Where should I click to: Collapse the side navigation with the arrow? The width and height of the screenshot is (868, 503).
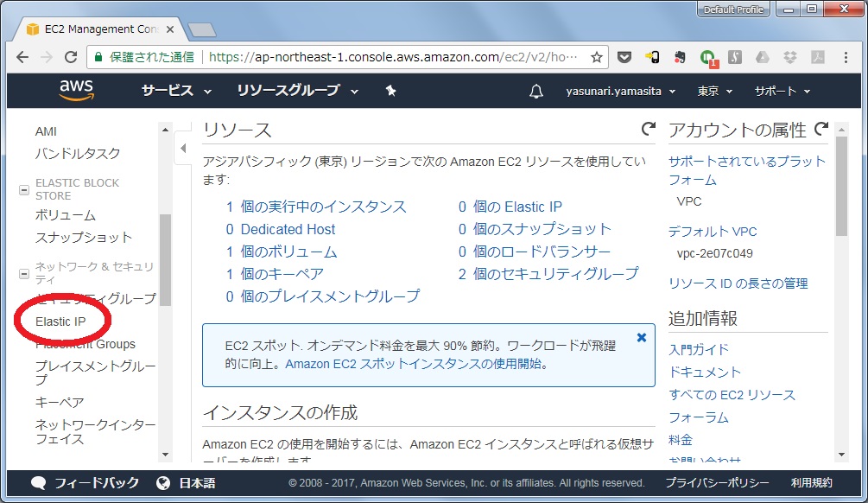[183, 148]
